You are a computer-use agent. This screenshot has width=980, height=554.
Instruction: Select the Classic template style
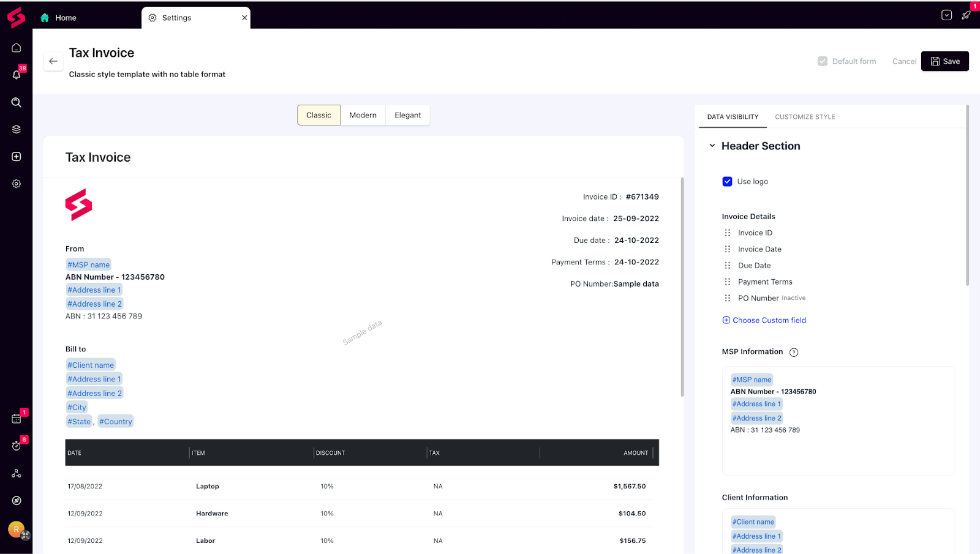318,115
